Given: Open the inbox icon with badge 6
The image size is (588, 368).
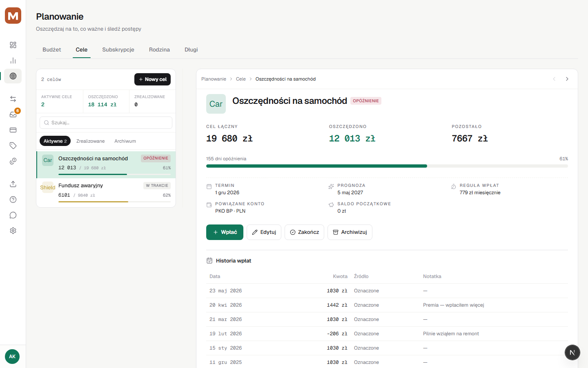Looking at the screenshot, I should (x=13, y=114).
